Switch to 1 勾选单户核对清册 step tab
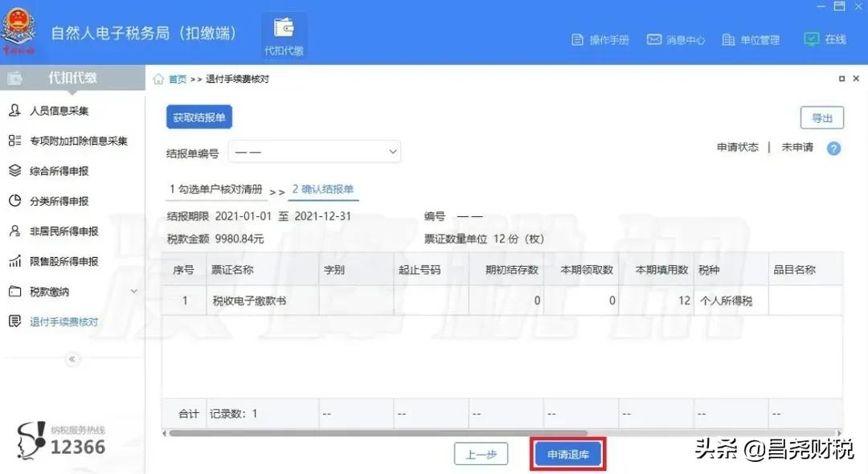Screen dimensions: 868x474 click(215, 190)
